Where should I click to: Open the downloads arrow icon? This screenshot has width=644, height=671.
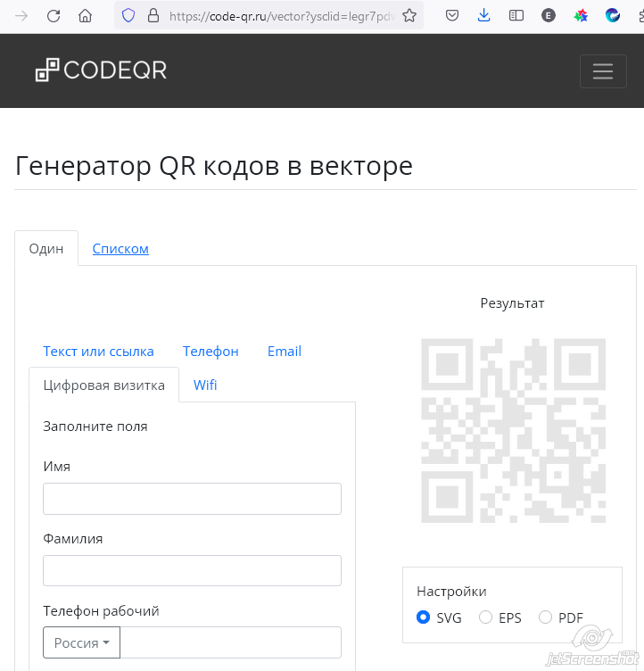(x=484, y=16)
